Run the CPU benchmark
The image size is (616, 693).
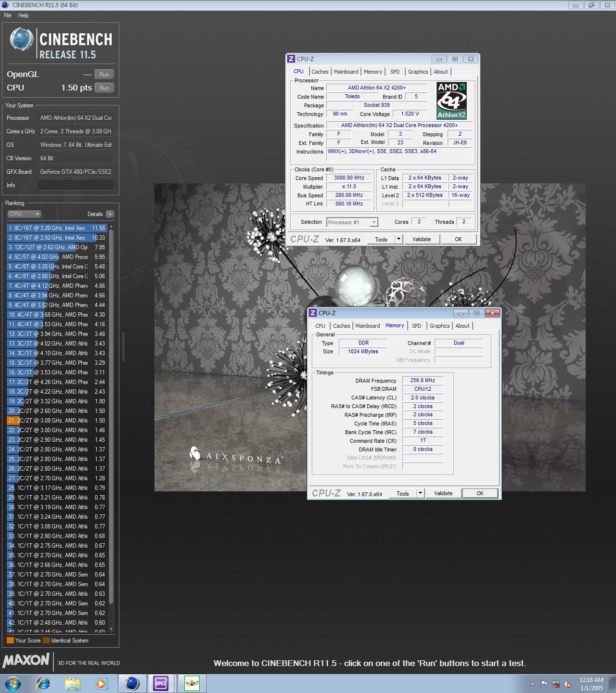(104, 88)
